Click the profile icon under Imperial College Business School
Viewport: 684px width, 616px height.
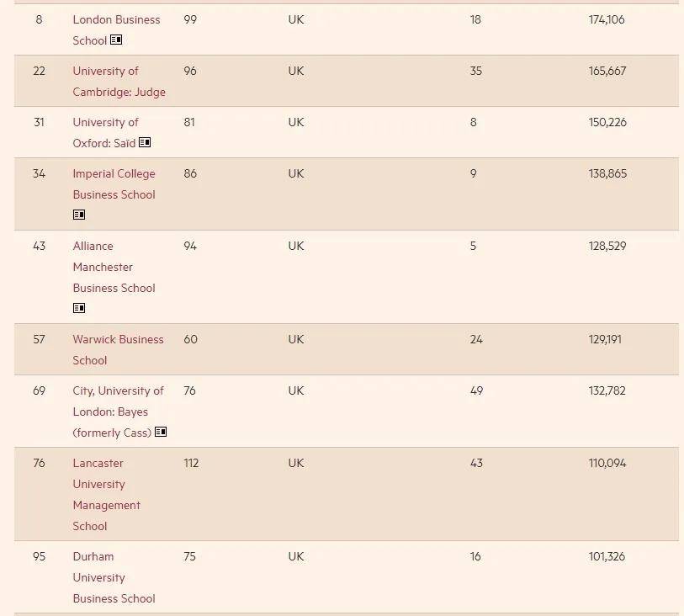point(79,215)
